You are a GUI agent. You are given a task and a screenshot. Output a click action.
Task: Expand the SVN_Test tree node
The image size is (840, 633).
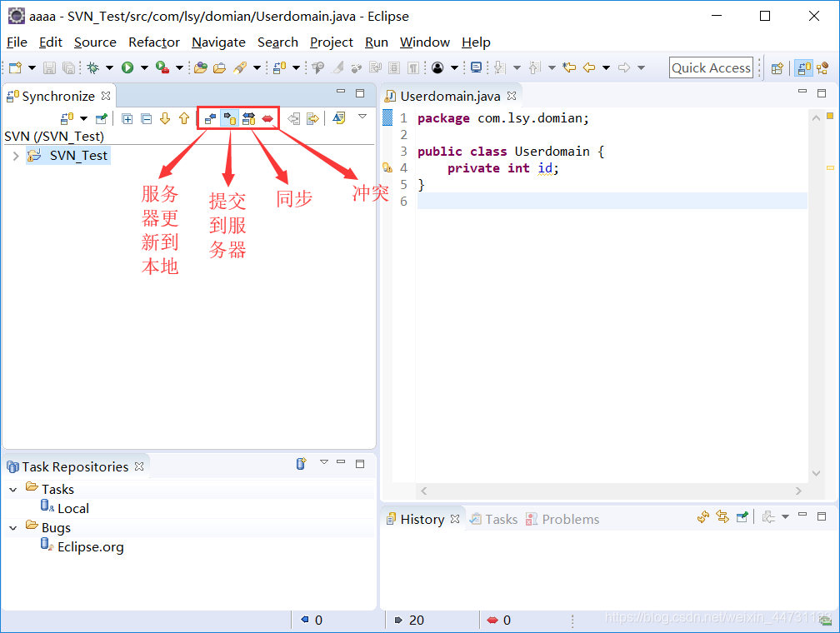(x=16, y=156)
